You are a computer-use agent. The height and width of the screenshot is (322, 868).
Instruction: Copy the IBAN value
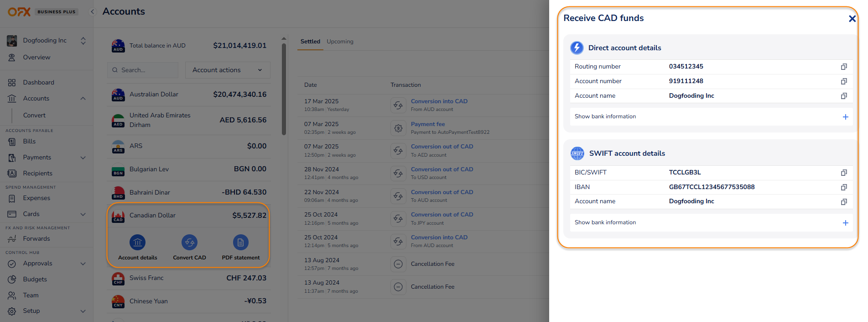click(x=844, y=187)
